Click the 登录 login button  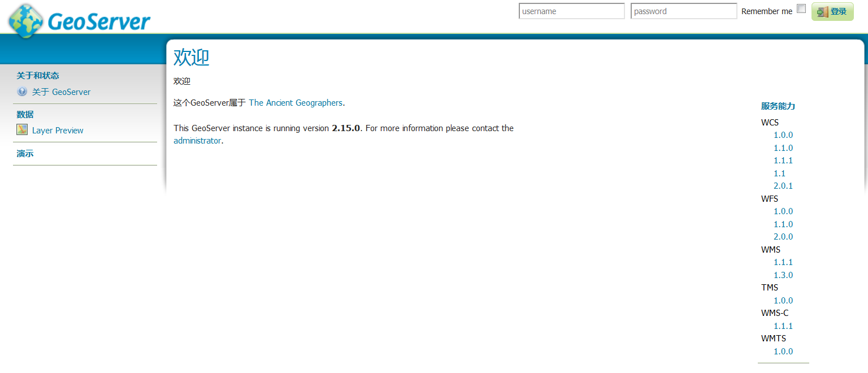832,11
